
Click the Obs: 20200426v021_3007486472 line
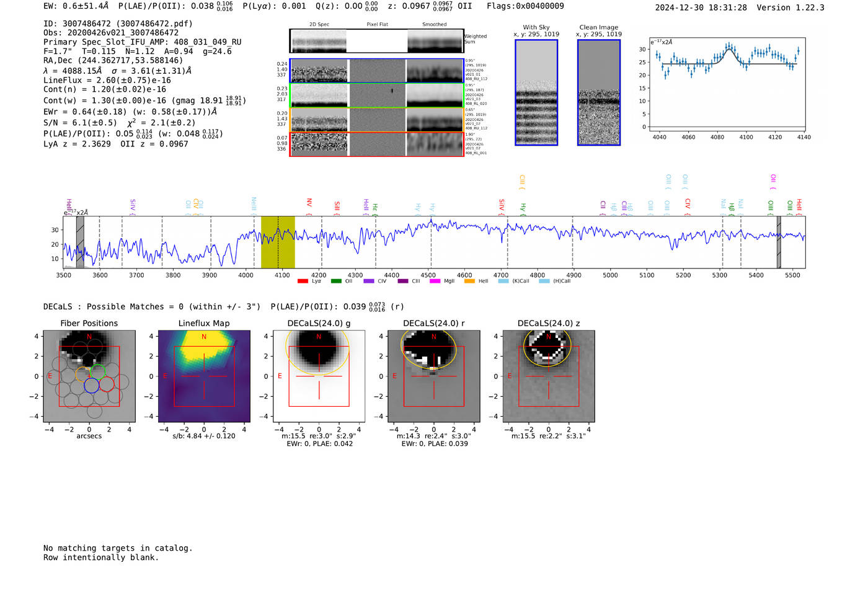[x=111, y=33]
